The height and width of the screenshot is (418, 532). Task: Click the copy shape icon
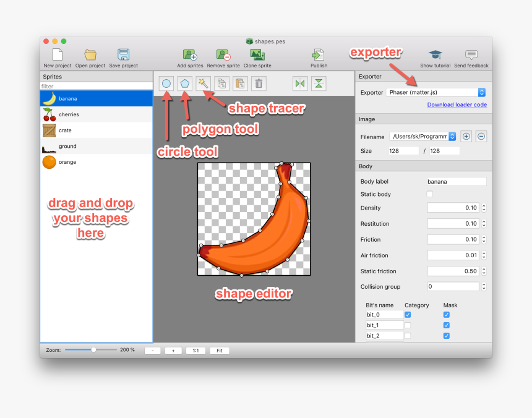221,83
